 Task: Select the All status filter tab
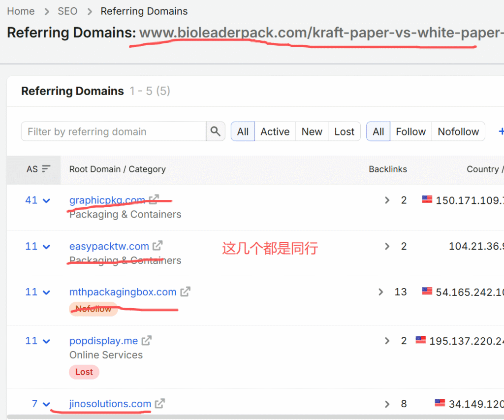(x=243, y=131)
